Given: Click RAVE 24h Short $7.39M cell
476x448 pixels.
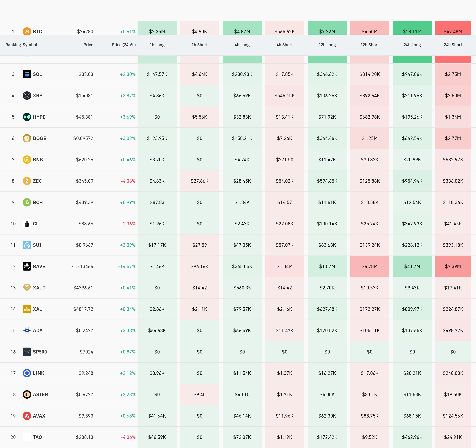Looking at the screenshot, I should pyautogui.click(x=453, y=266).
